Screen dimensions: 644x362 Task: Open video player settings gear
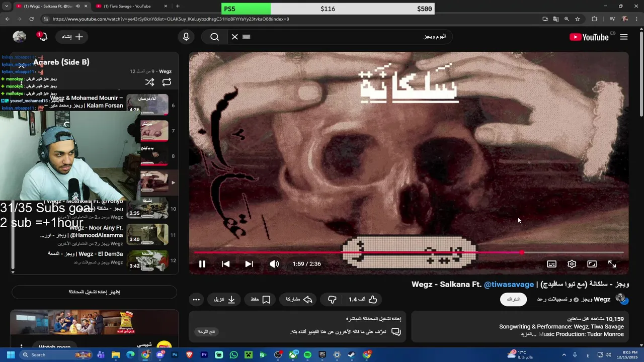pos(572,264)
